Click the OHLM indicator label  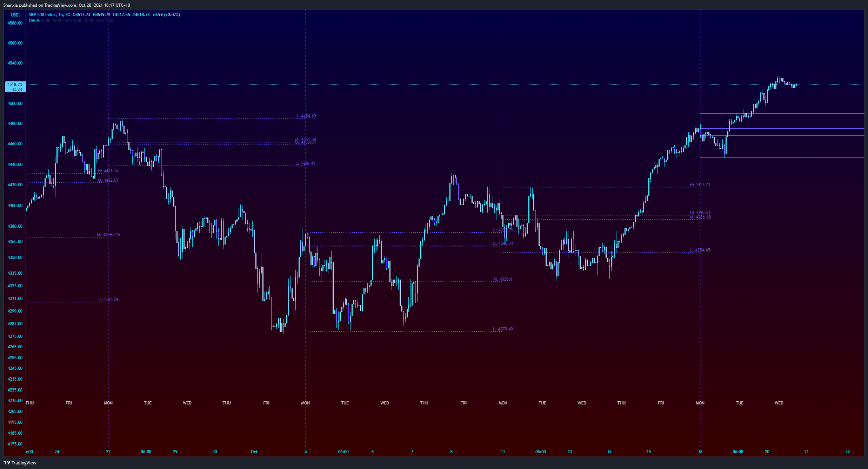tap(34, 21)
